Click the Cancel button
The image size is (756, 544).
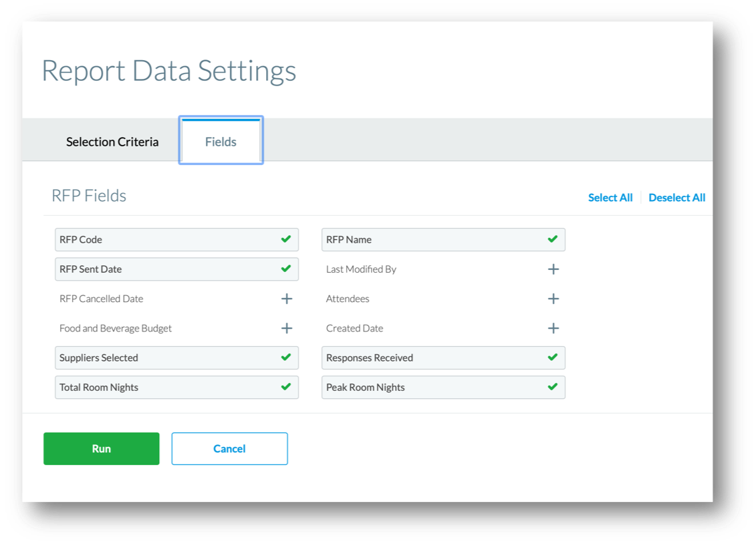coord(229,448)
